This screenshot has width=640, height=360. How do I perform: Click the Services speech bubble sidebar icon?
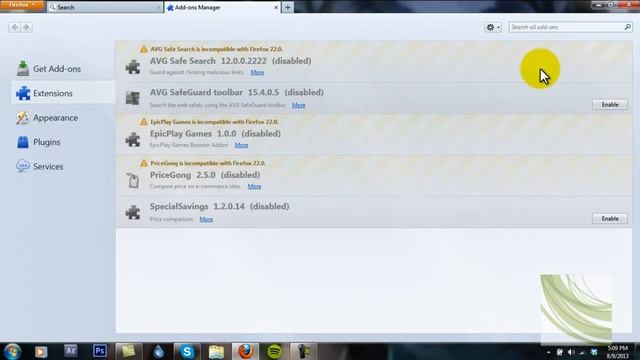23,166
